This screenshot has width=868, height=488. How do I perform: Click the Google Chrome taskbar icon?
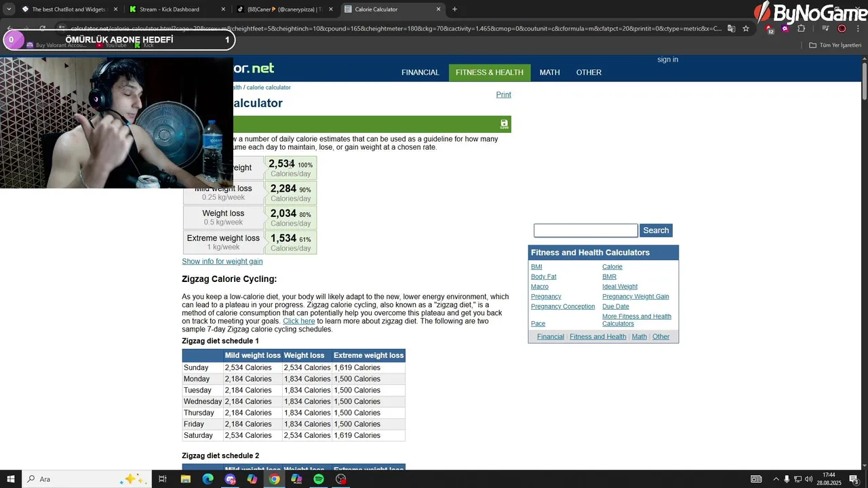pos(274,479)
